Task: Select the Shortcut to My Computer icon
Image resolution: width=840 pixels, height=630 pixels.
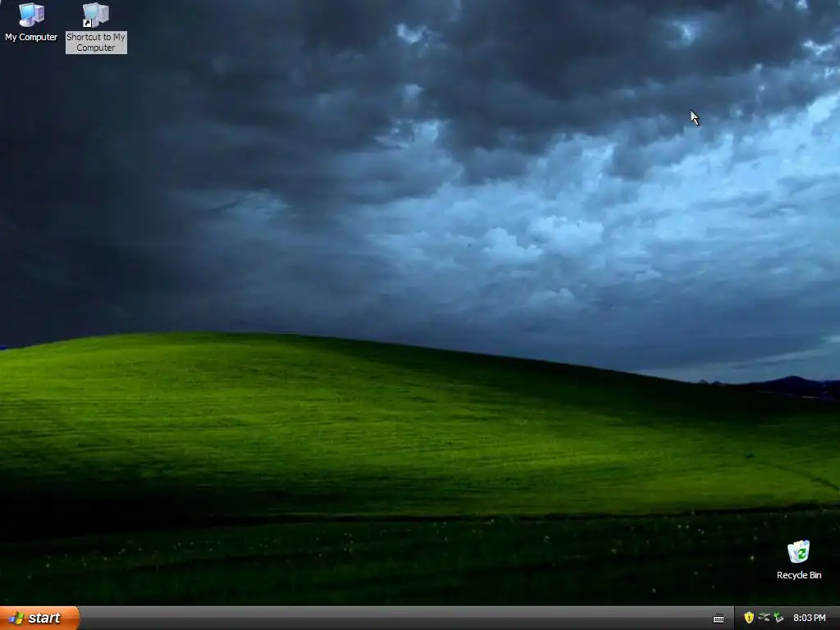Action: [96, 15]
